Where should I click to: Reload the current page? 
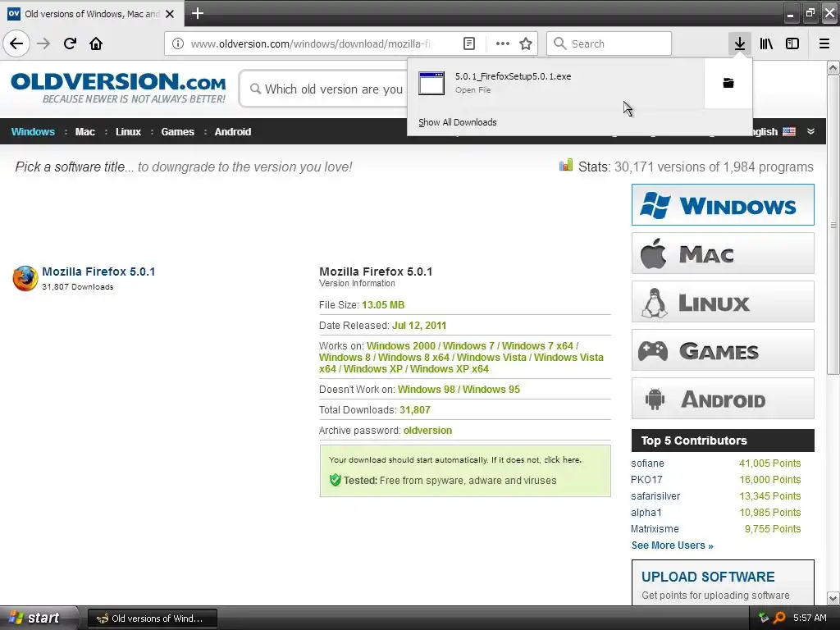click(x=70, y=43)
